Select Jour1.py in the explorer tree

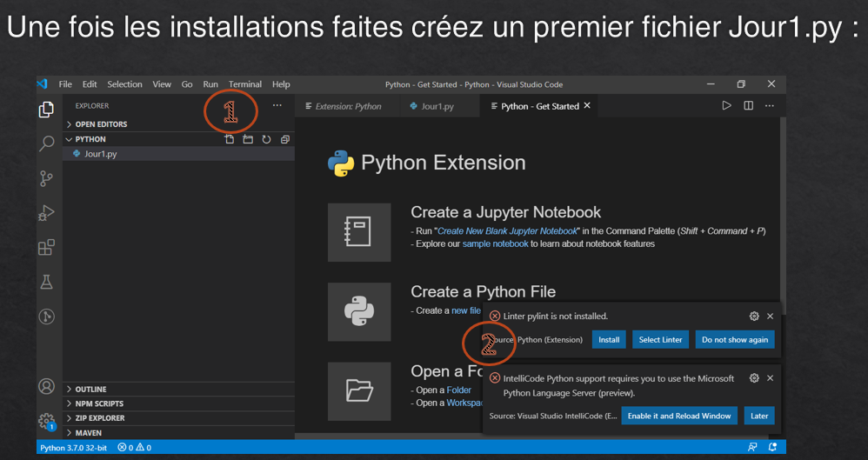101,154
